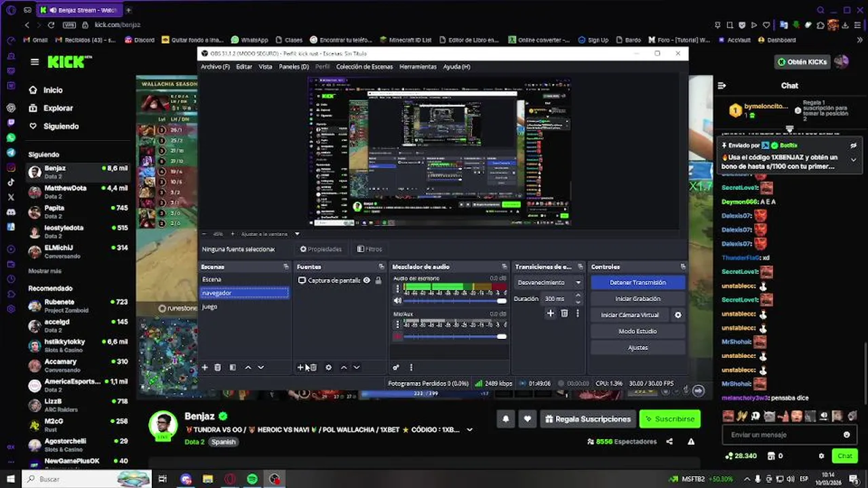The height and width of the screenshot is (488, 868).
Task: Open advanced audio properties gears icon
Action: pos(396,367)
